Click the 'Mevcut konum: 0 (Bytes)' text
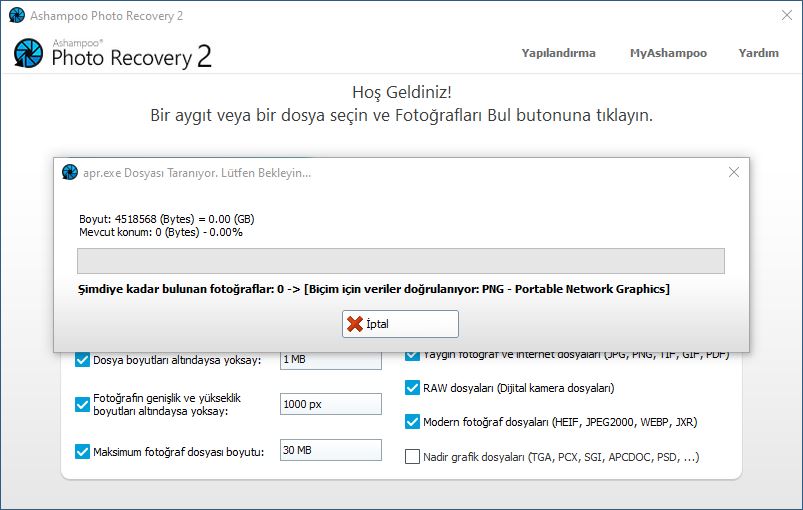Image resolution: width=803 pixels, height=510 pixels. pyautogui.click(x=161, y=232)
